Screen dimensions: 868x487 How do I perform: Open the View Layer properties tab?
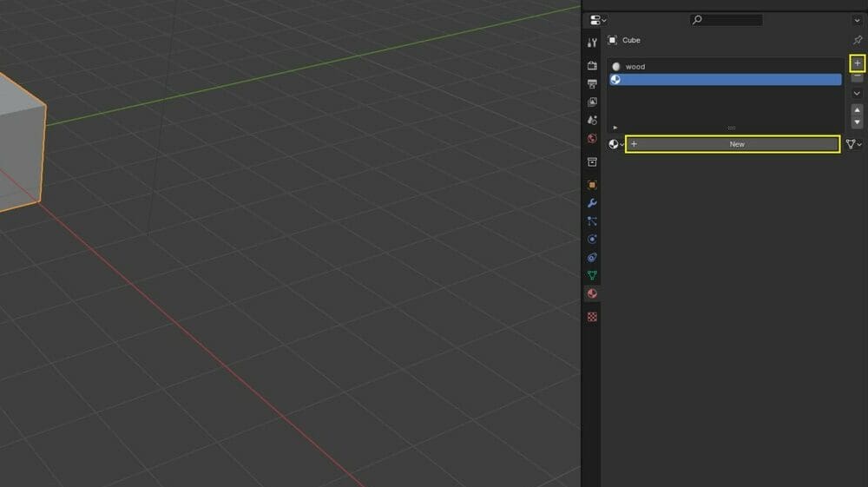click(x=592, y=102)
